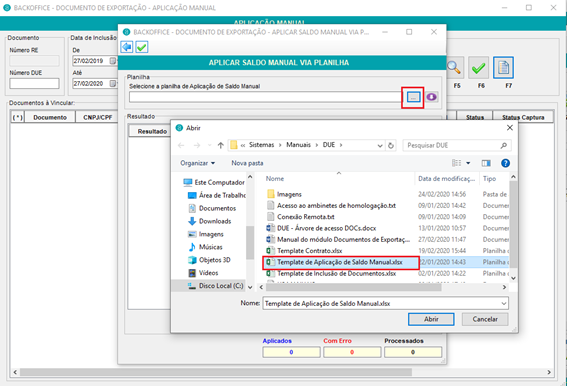567x386 pixels.
Task: Click the Selecione a planilha path field
Action: [265, 97]
